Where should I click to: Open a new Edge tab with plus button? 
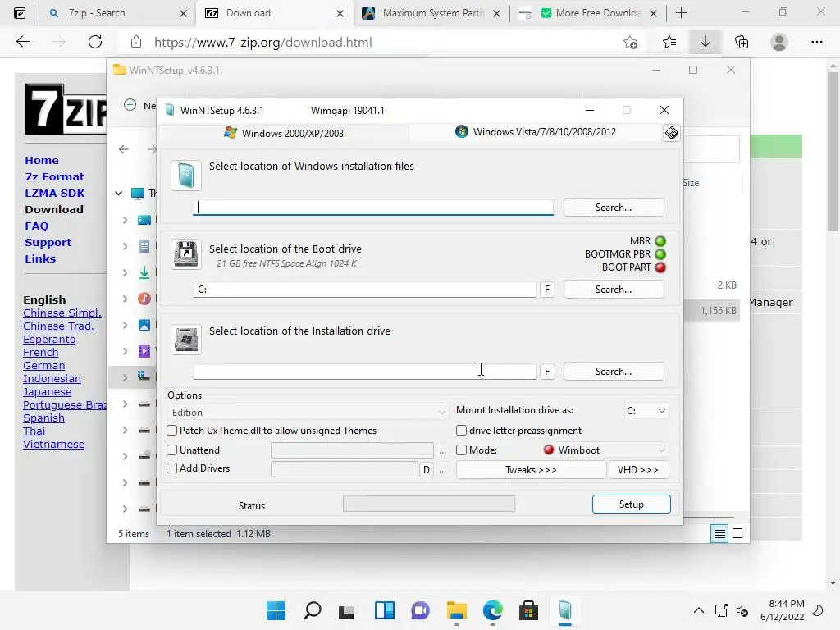[x=681, y=13]
